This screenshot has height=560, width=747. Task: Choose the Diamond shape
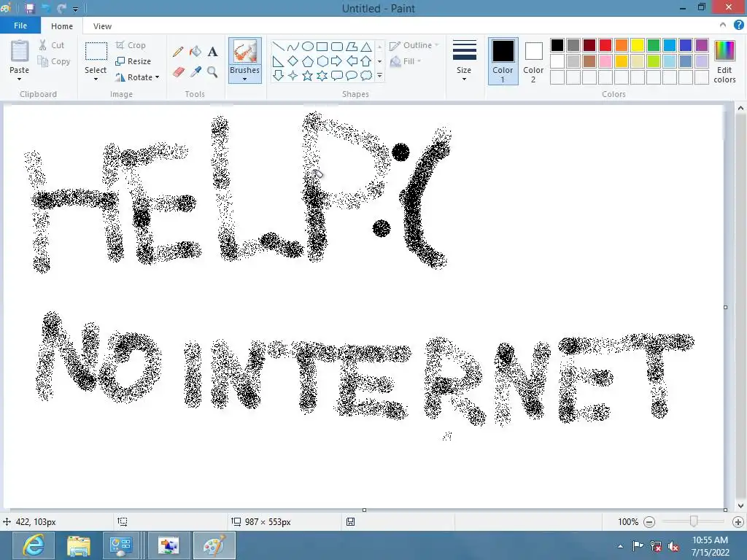pyautogui.click(x=293, y=61)
